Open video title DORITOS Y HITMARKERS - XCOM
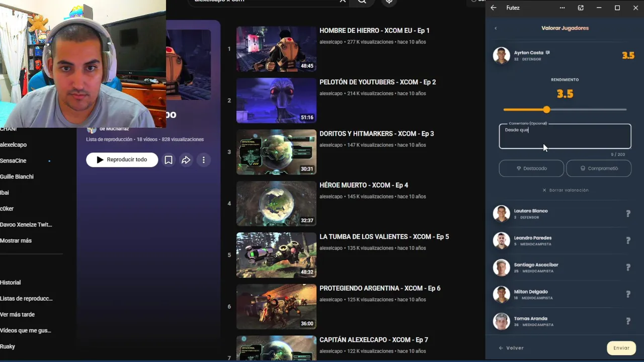Screen dimensions: 644x362 (376, 134)
